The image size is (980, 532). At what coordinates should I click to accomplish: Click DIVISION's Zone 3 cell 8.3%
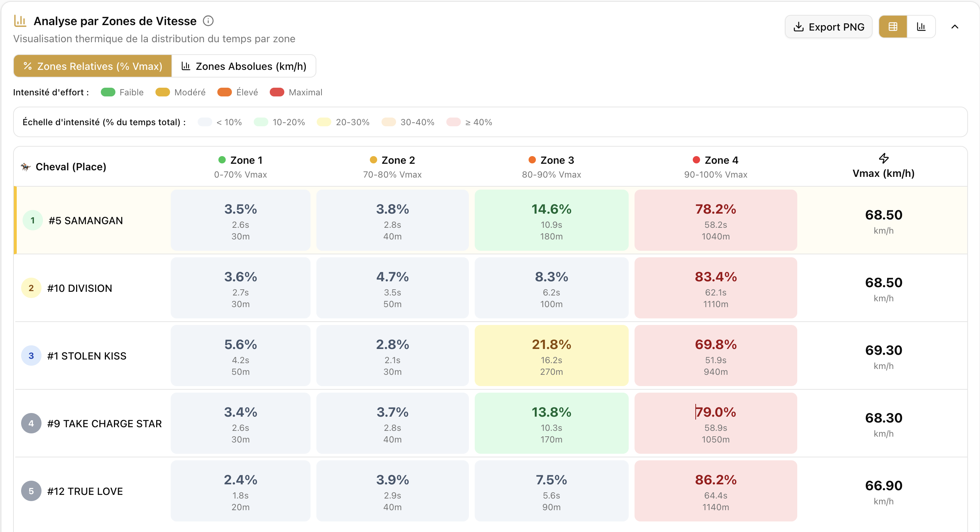click(x=552, y=288)
